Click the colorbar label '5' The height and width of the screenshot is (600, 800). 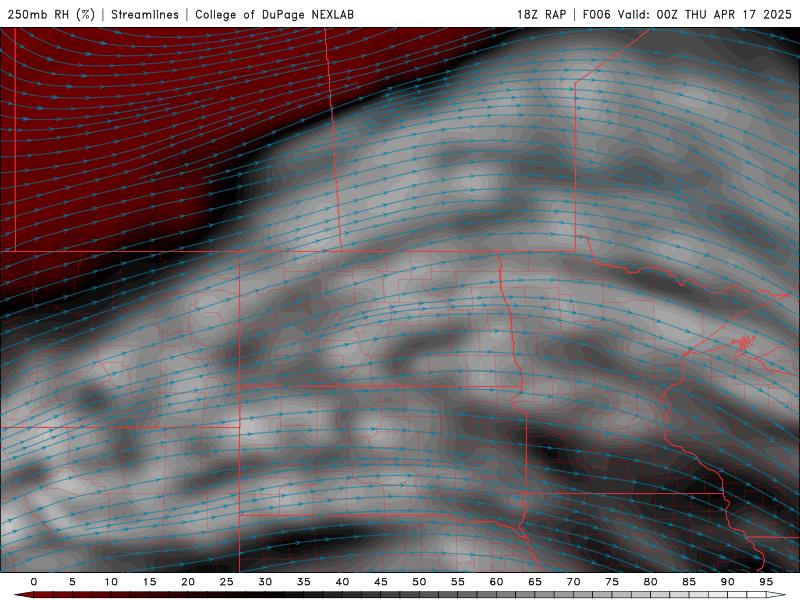72,582
